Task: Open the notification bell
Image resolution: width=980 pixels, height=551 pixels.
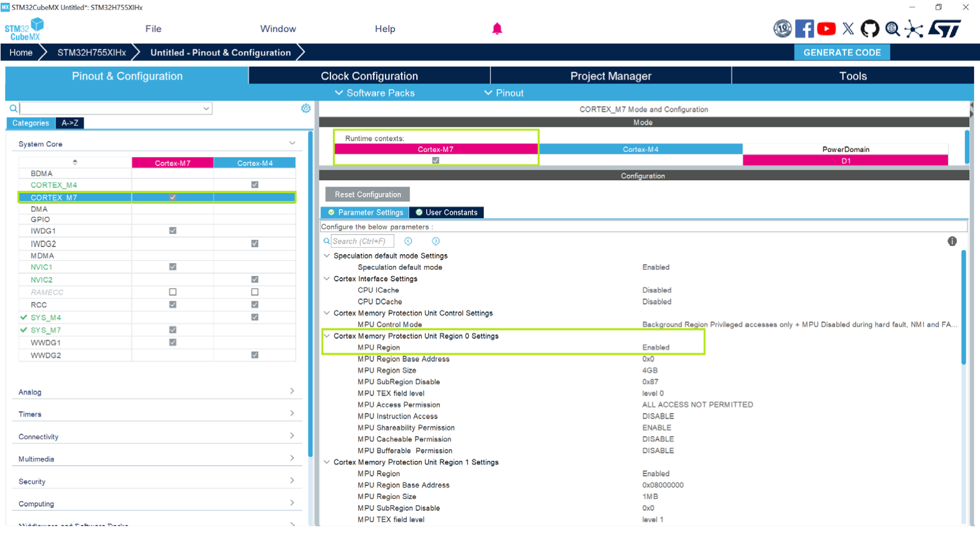Action: [497, 29]
